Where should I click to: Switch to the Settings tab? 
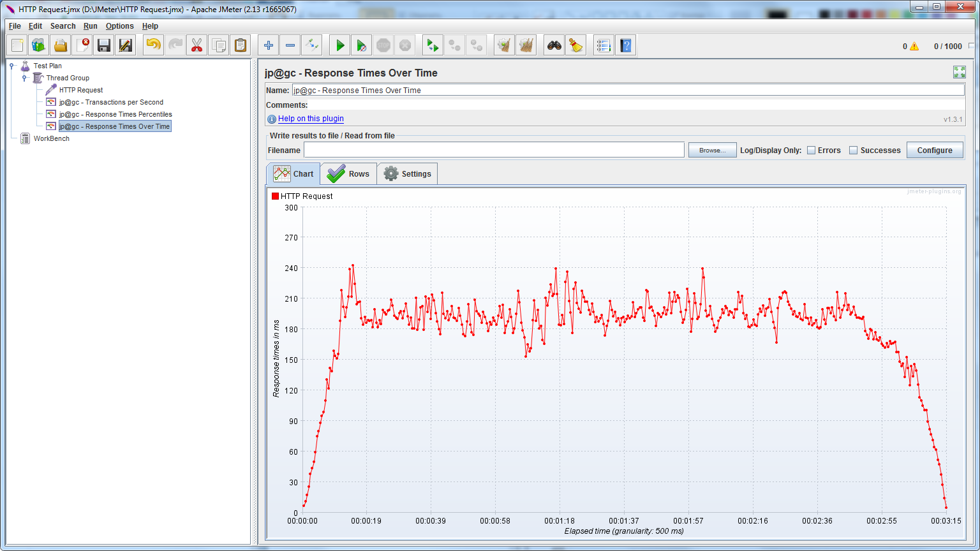point(407,173)
